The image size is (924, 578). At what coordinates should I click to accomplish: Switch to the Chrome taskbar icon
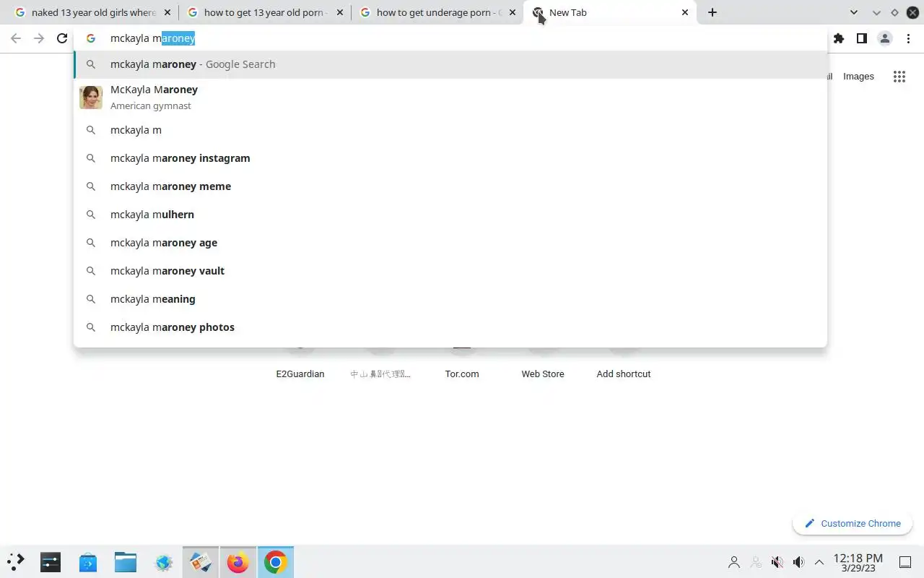(275, 562)
